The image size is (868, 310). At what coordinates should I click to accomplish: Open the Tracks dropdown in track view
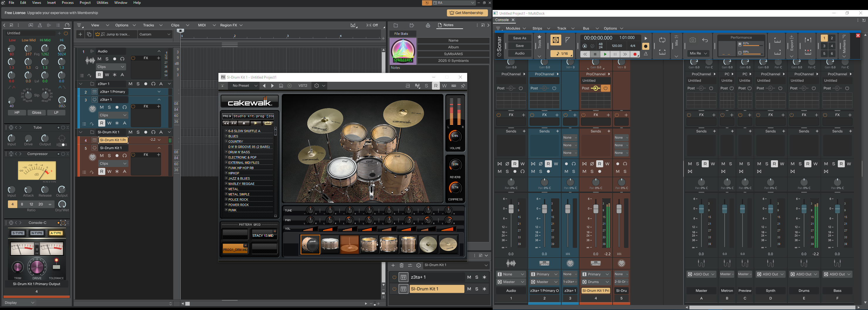coord(152,25)
